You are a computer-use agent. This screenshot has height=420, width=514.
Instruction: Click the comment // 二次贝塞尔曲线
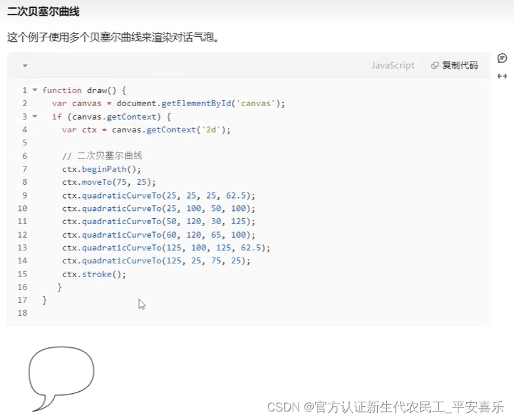pyautogui.click(x=102, y=155)
